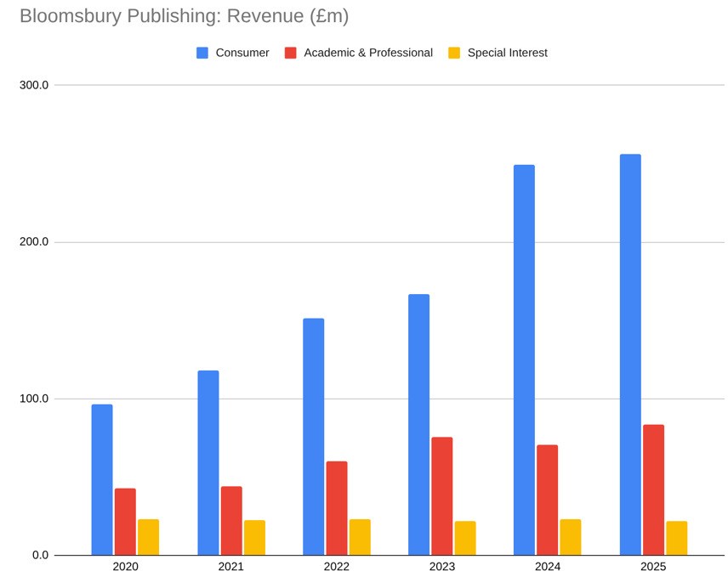Highlight the yellow Special Interest bar for 2024
728x577 pixels.
tap(571, 537)
